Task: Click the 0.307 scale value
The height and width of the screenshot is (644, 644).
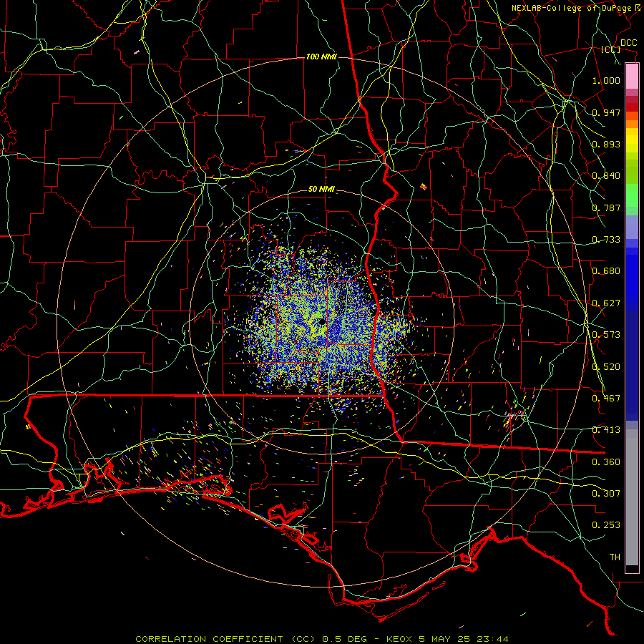Action: pyautogui.click(x=606, y=494)
